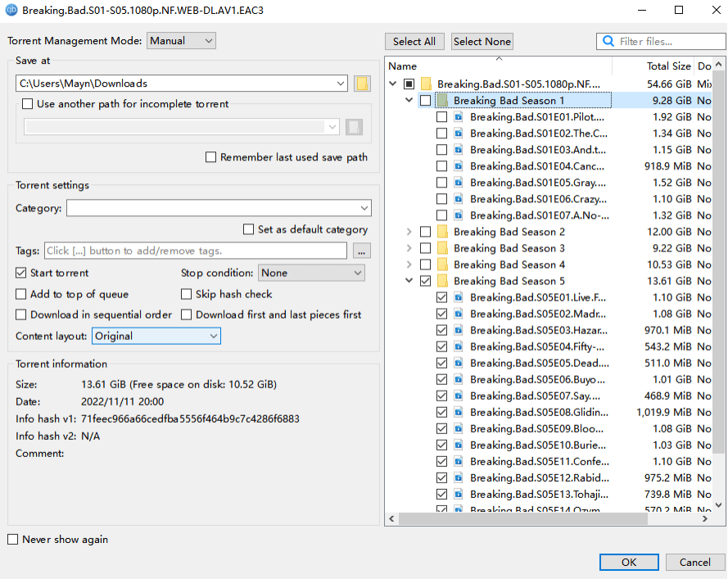The width and height of the screenshot is (728, 579).
Task: Uncheck the Start torrent checkbox
Action: point(21,273)
